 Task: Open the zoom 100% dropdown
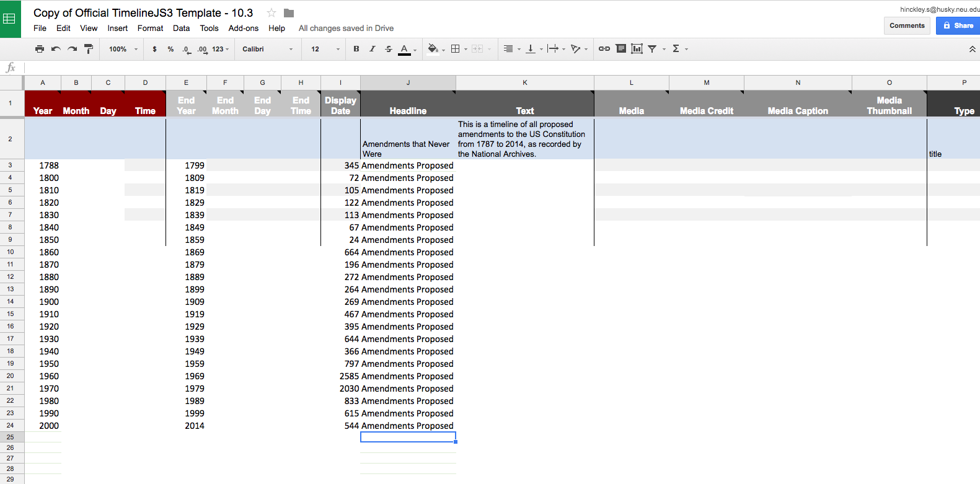123,49
